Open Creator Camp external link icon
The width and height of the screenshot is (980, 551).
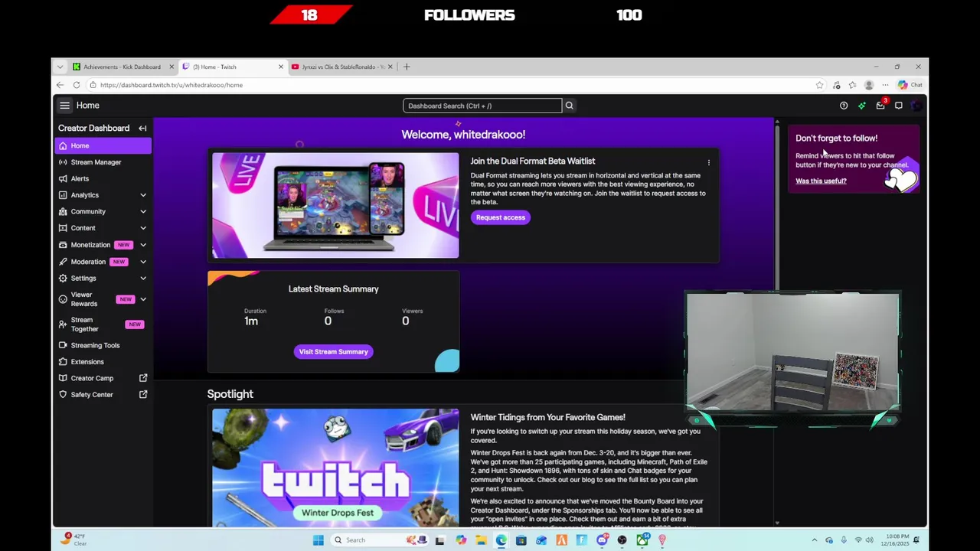point(143,378)
